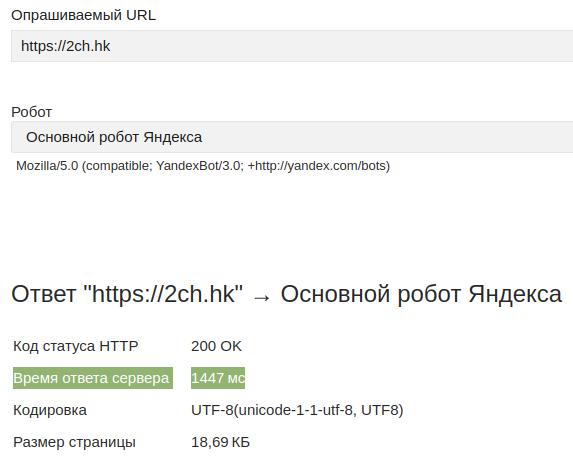Click the Код статуса HTTP row label
Viewport: 573px width, 462px height.
[x=76, y=346]
